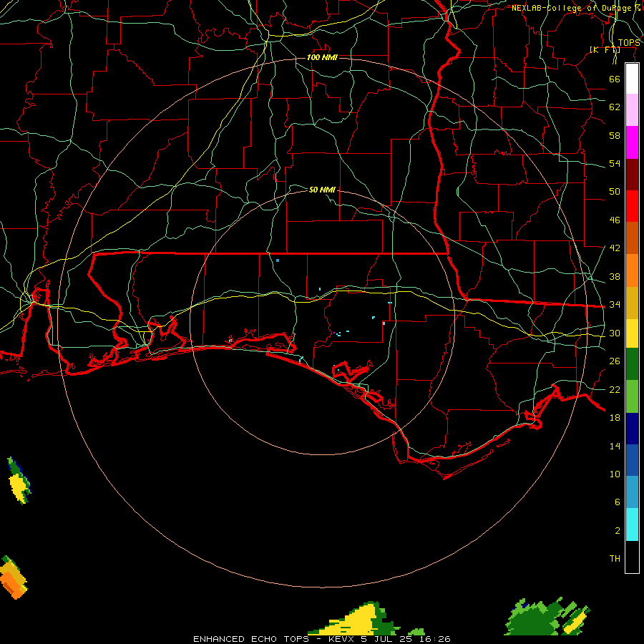
Task: Click the "18" legend value
Action: pyautogui.click(x=615, y=418)
